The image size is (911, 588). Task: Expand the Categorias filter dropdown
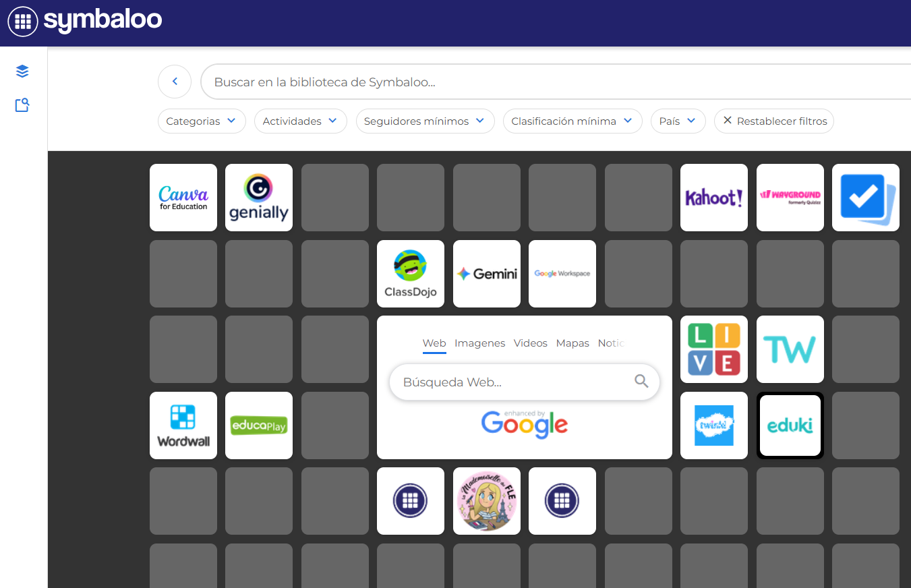coord(202,121)
